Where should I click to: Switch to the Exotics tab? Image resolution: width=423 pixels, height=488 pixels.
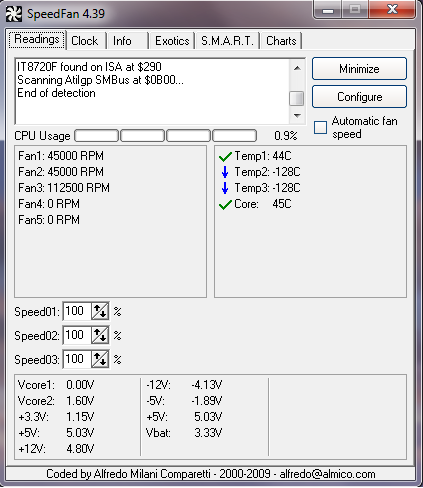click(172, 41)
